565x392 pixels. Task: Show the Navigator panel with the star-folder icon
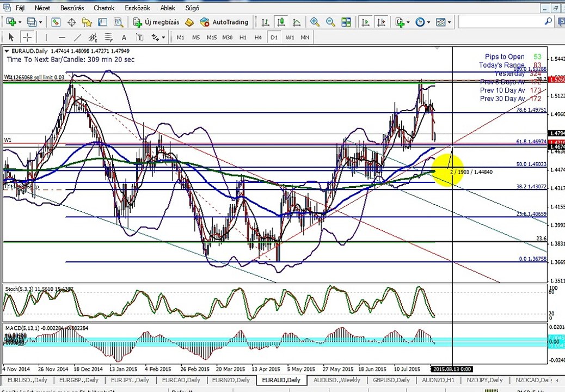pyautogui.click(x=87, y=22)
